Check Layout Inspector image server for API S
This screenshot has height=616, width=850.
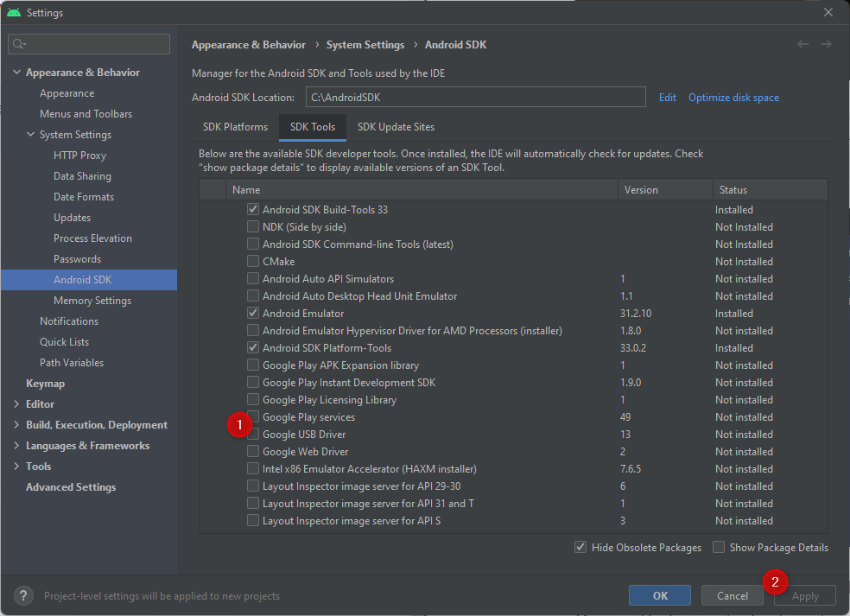pos(252,520)
